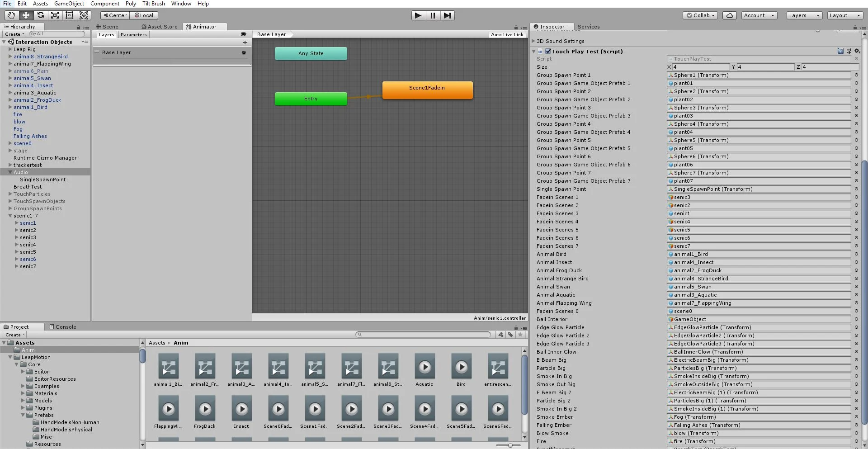Open Hierarchy Create dropdown

click(x=14, y=34)
